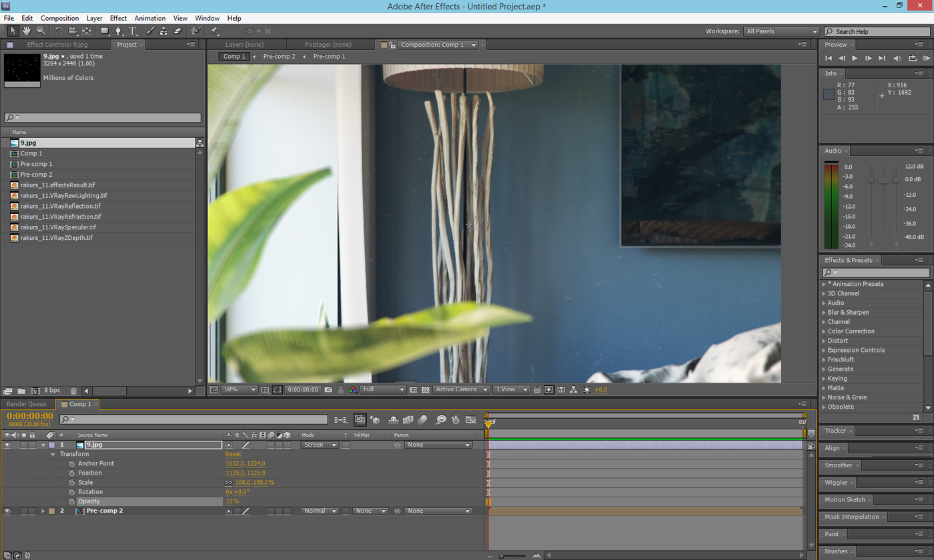The height and width of the screenshot is (560, 934).
Task: Click the Search Help input field
Action: pos(877,31)
